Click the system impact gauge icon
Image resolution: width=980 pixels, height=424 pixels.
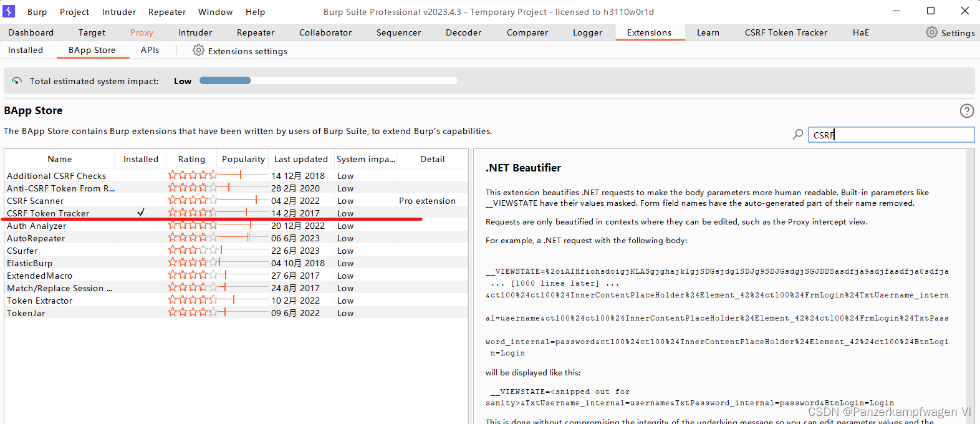pos(17,81)
